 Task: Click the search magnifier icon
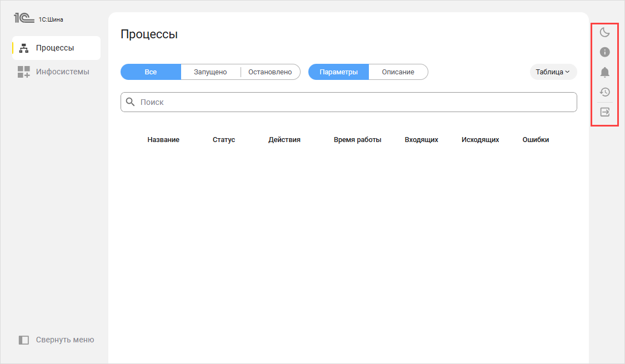coord(131,102)
